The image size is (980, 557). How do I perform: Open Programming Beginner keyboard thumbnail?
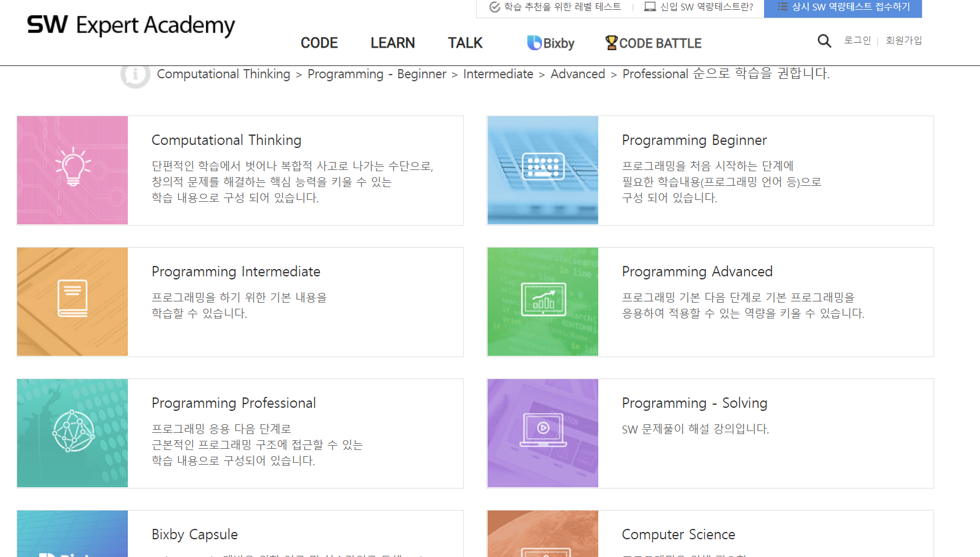click(543, 170)
